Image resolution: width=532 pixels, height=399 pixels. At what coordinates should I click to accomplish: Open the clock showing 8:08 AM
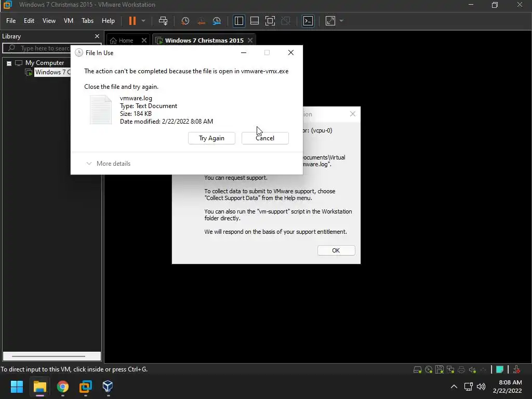(x=507, y=387)
